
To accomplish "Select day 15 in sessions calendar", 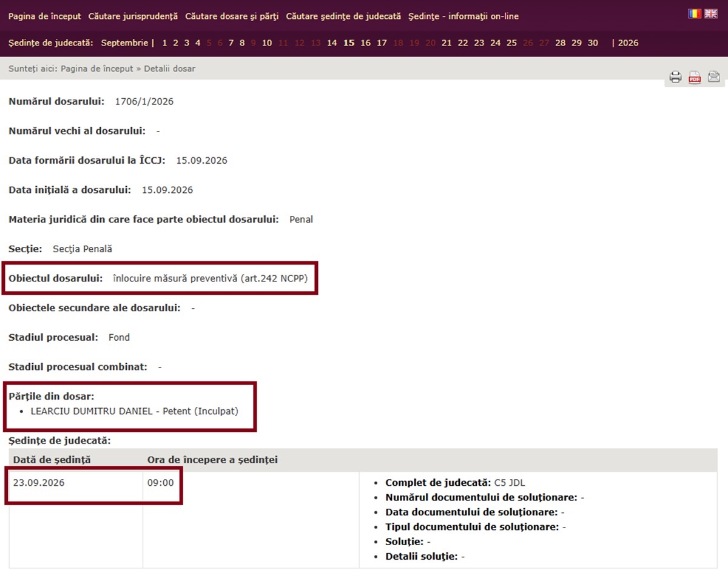I will click(349, 43).
